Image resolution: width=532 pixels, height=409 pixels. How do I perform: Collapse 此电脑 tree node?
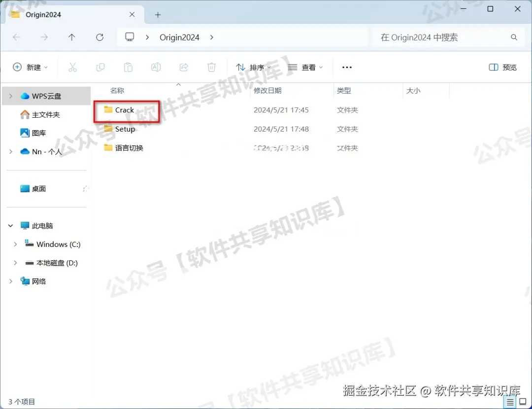(10, 225)
